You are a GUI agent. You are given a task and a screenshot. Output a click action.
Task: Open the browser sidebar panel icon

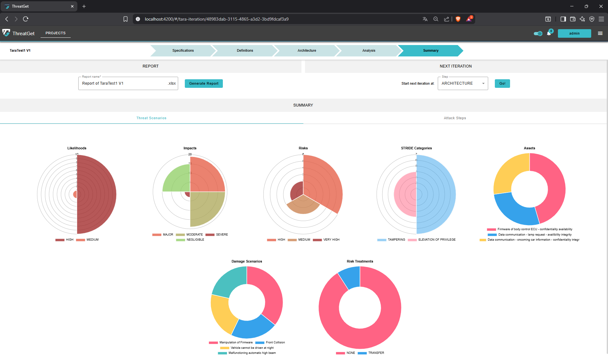pyautogui.click(x=563, y=19)
